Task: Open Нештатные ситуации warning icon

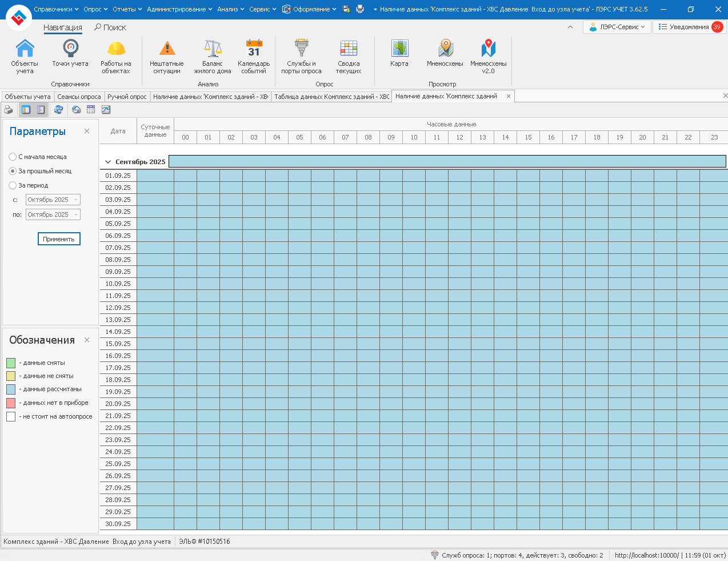Action: click(167, 56)
